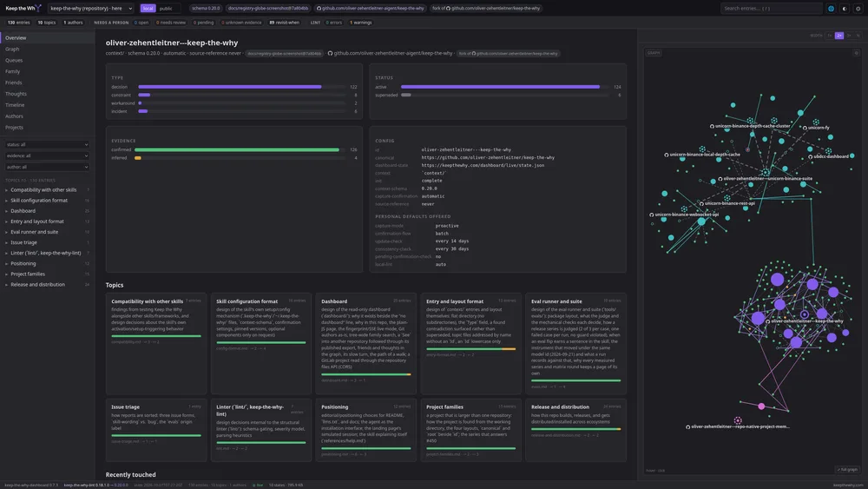The height and width of the screenshot is (489, 868).
Task: Click the GitHub icon of unicorn-binance-depth-cache-cluster node
Action: [x=712, y=126]
